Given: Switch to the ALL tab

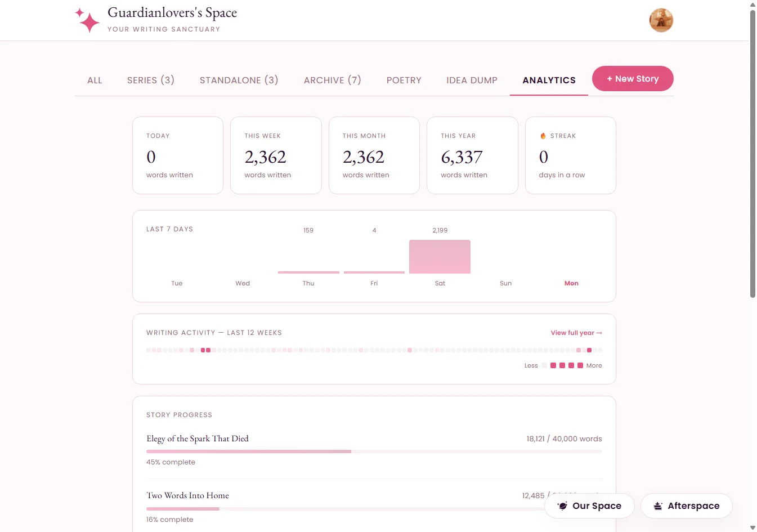Looking at the screenshot, I should pos(95,80).
